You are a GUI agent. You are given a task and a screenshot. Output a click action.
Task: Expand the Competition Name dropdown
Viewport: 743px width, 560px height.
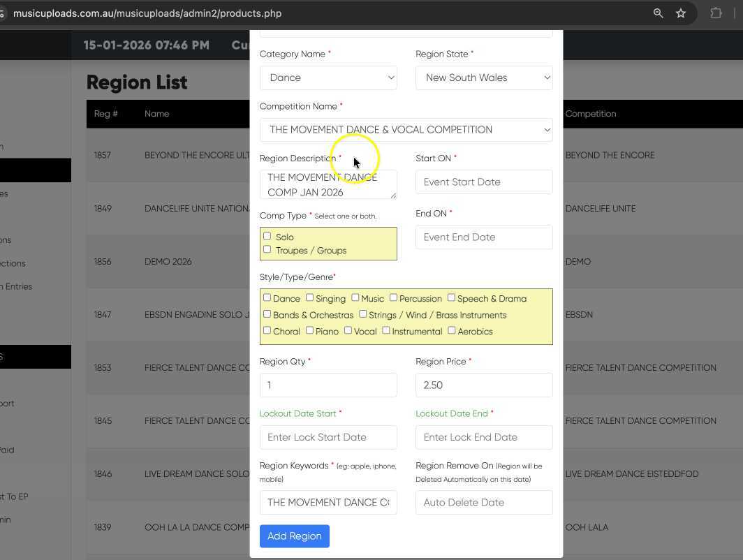click(406, 130)
